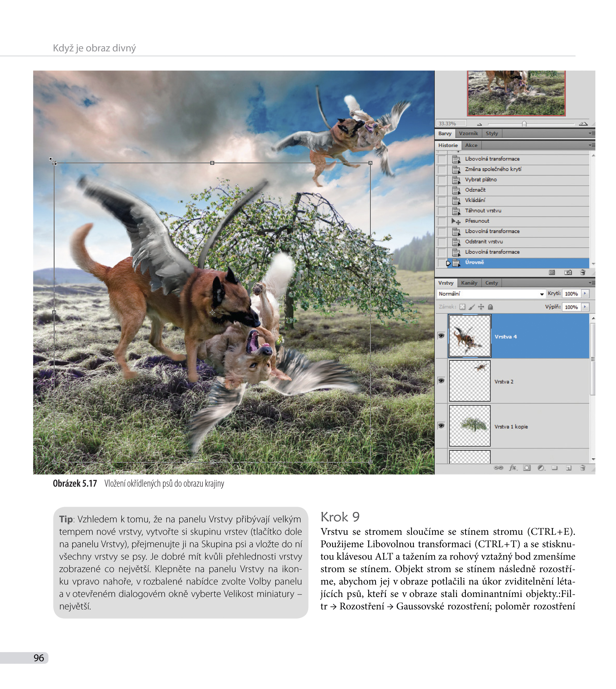Add a layer mask with the mask icon
Image resolution: width=616 pixels, height=689 pixels.
(x=527, y=468)
